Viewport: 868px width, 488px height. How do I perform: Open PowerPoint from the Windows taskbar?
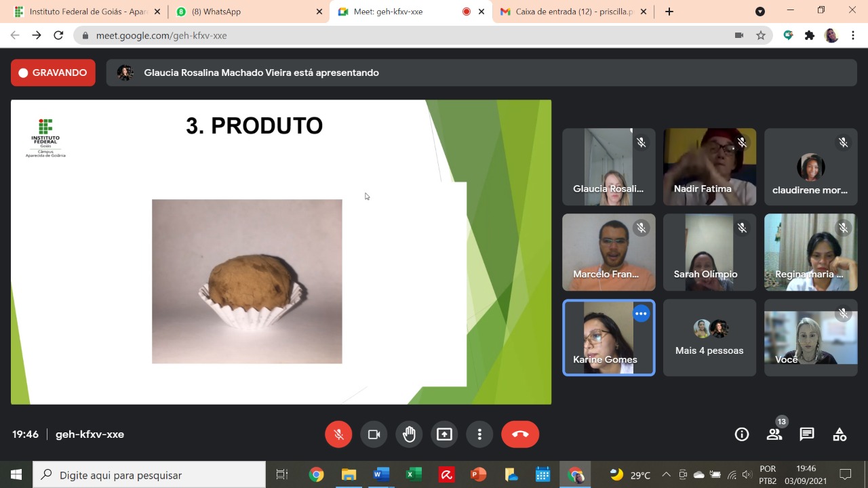479,474
